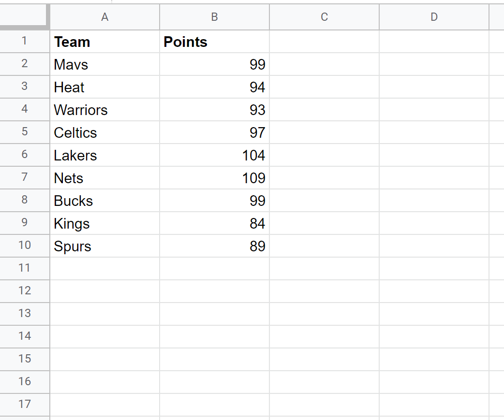Image resolution: width=504 pixels, height=420 pixels.
Task: Click the Team header cell
Action: pos(104,42)
